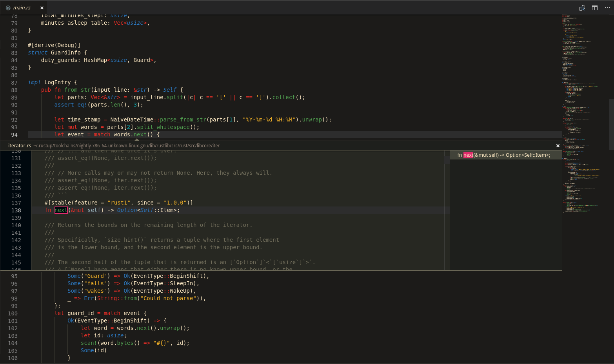This screenshot has height=364, width=614.
Task: Click the Option type in peek line 138
Action: point(127,210)
